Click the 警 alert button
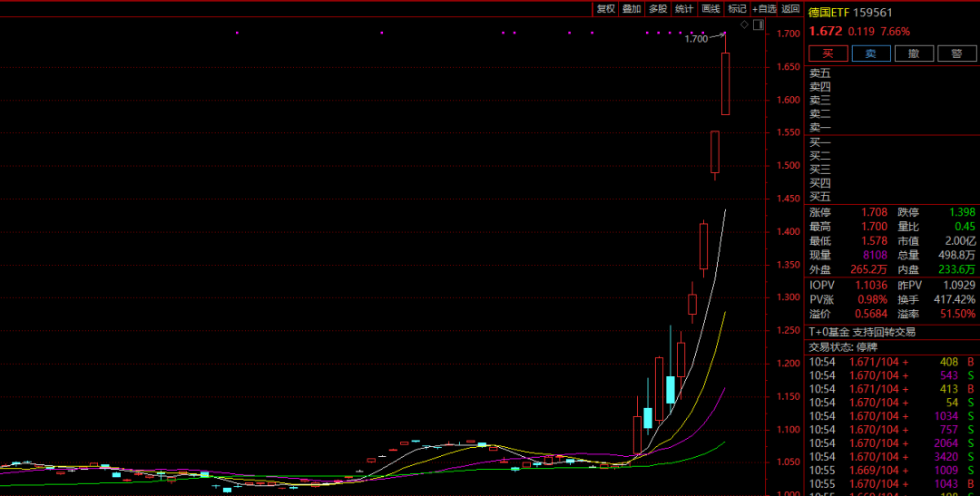The width and height of the screenshot is (980, 496). click(x=957, y=53)
